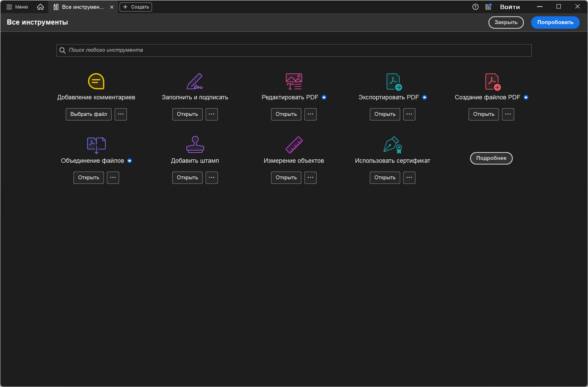Open the Меню hamburger menu

[17, 7]
